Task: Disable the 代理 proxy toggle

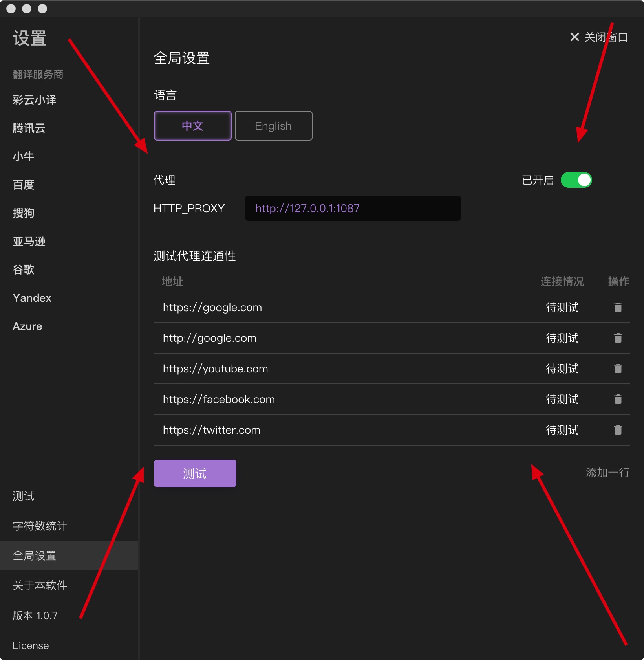Action: coord(576,180)
